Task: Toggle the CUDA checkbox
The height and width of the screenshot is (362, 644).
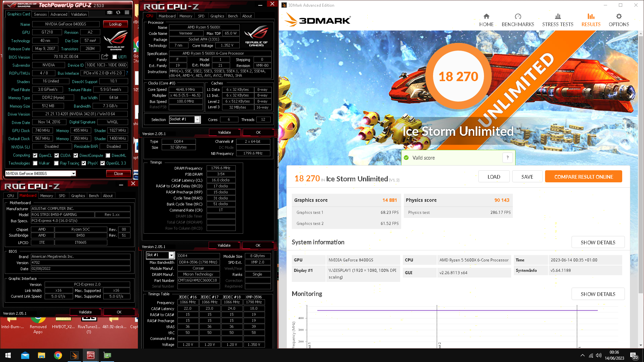Action: (x=57, y=155)
